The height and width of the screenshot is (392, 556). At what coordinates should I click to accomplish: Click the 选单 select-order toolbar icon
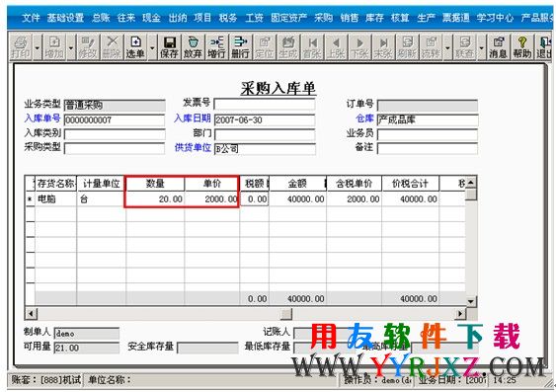click(x=135, y=47)
